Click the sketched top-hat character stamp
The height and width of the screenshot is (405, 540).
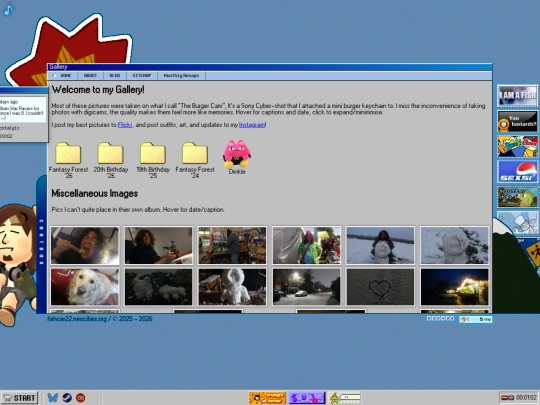click(518, 222)
